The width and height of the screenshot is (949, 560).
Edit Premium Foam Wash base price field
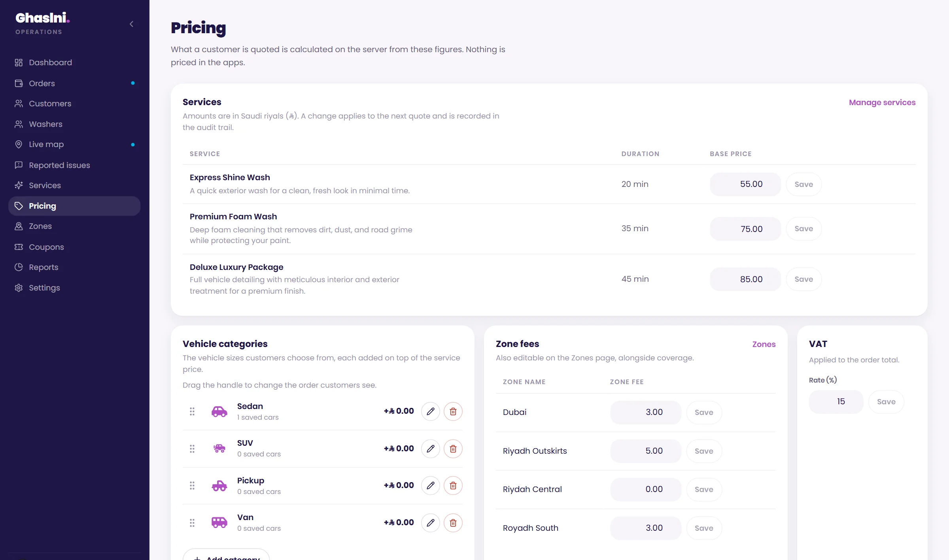(x=745, y=229)
